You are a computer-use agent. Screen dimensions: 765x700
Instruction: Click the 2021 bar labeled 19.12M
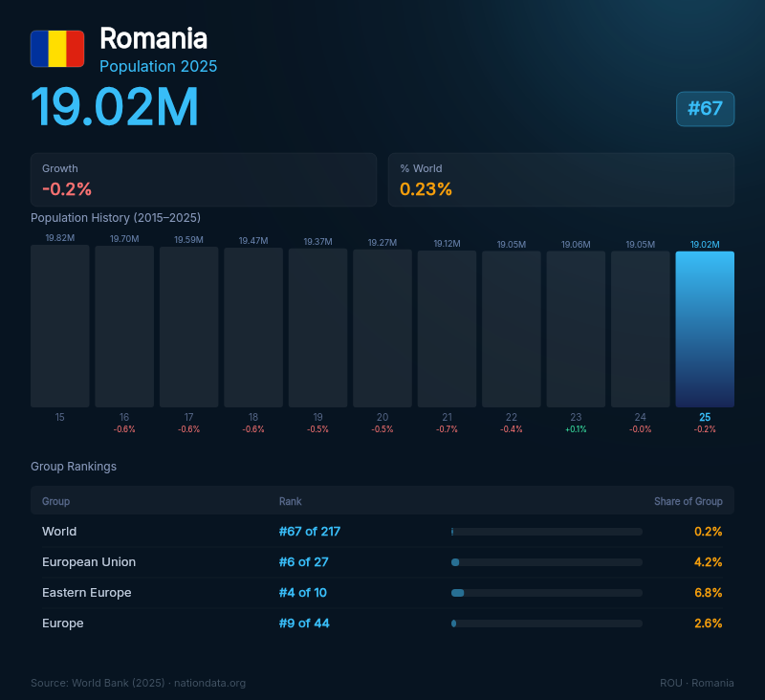click(x=447, y=329)
